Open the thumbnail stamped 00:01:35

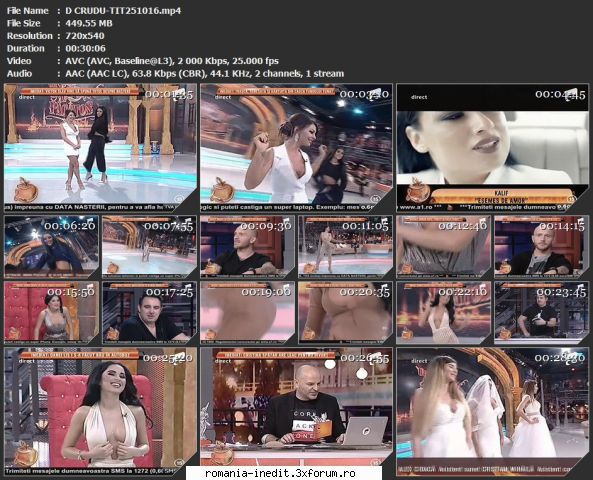101,148
